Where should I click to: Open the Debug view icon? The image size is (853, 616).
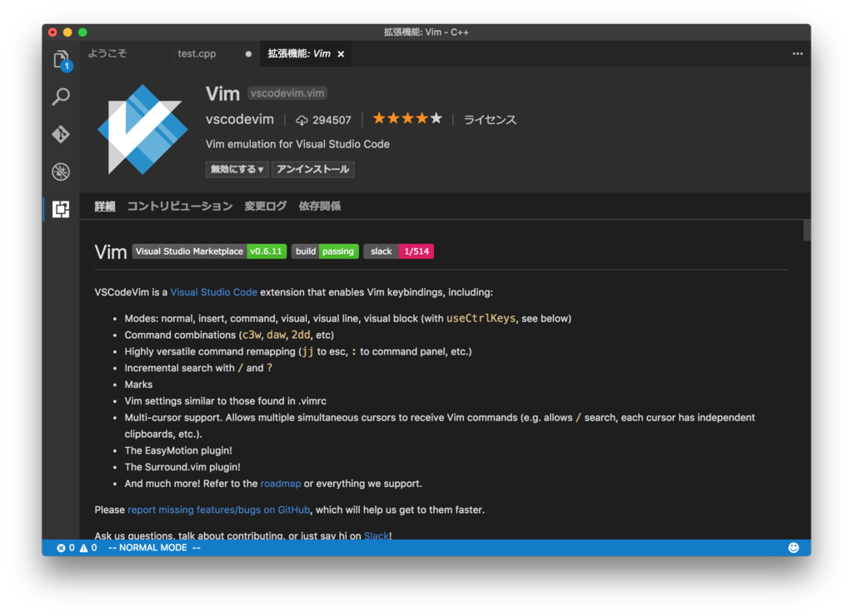click(61, 171)
